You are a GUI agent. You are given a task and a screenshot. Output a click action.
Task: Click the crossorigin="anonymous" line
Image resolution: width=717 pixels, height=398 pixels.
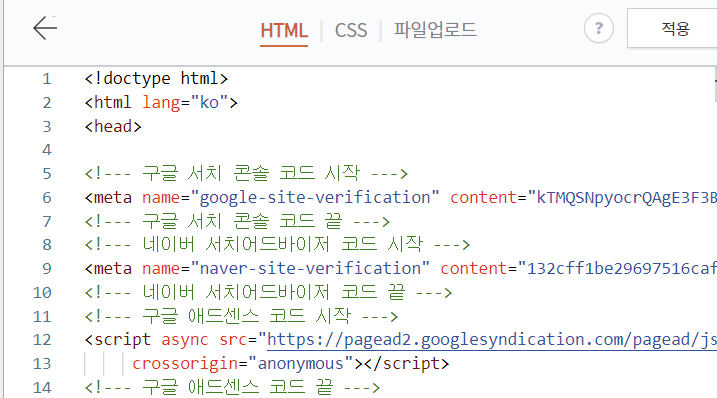tap(291, 364)
